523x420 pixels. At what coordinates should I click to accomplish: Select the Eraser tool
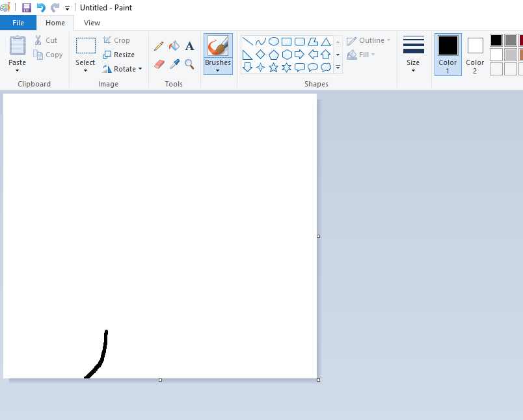[159, 64]
